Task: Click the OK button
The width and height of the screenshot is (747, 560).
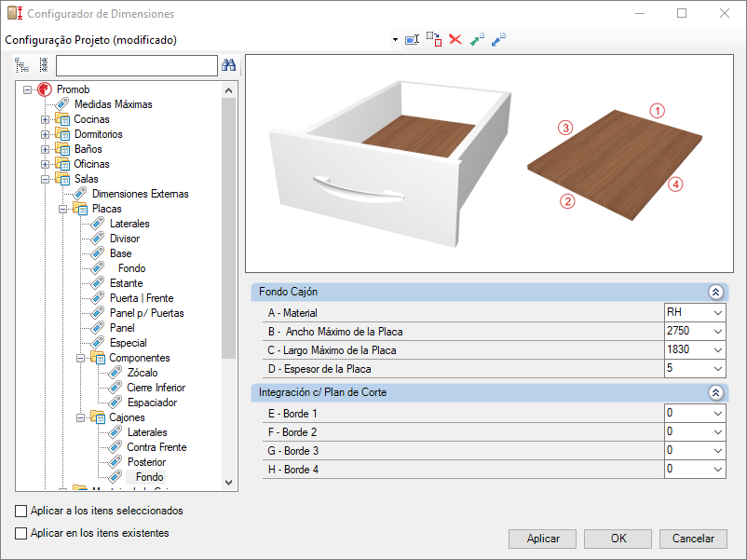Action: click(618, 539)
